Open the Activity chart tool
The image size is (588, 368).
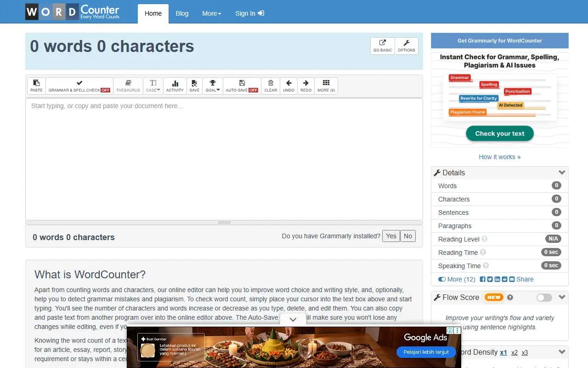pyautogui.click(x=175, y=86)
